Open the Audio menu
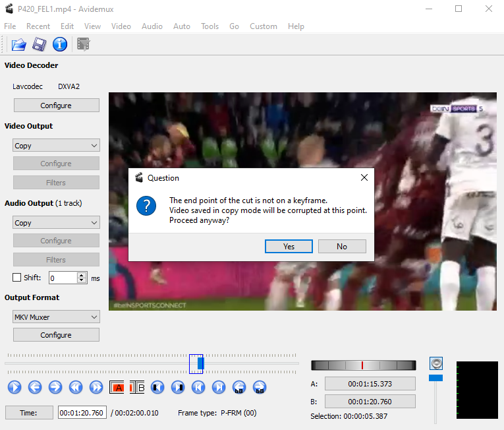The image size is (504, 430). 152,26
